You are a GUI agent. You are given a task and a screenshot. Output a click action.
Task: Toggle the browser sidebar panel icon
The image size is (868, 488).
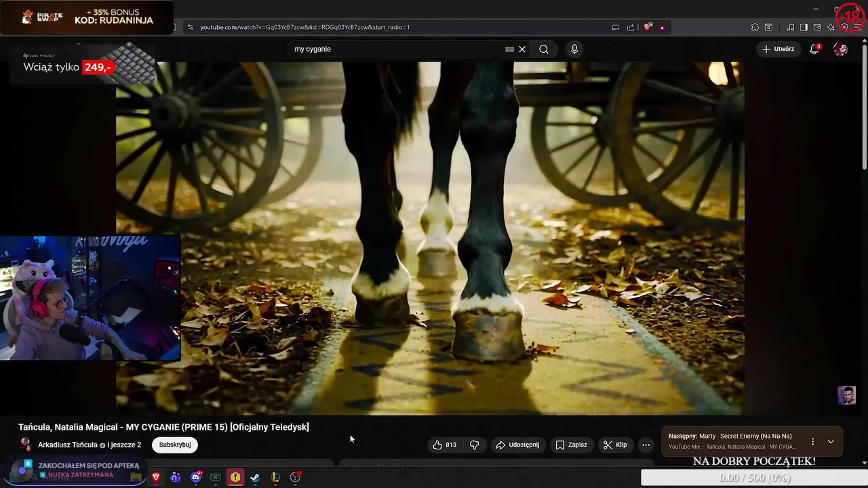point(804,27)
